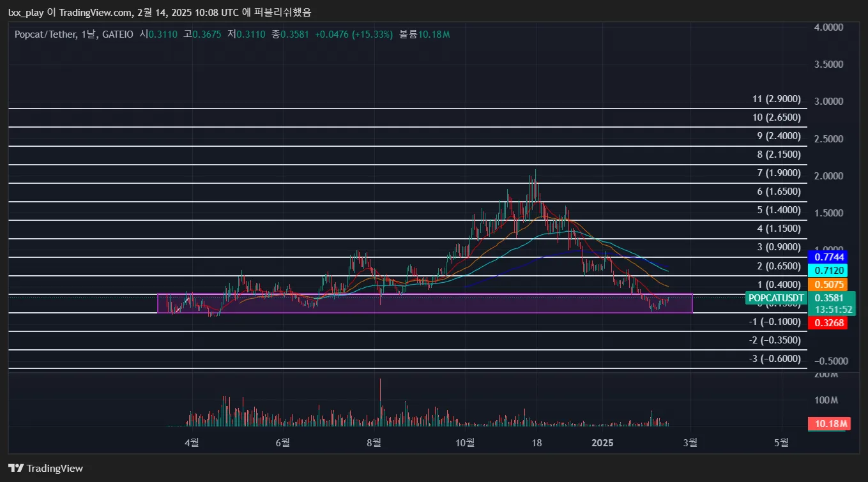Select the level label 9 (2.4000)
Screen dimensions: 868x482
tap(779, 136)
